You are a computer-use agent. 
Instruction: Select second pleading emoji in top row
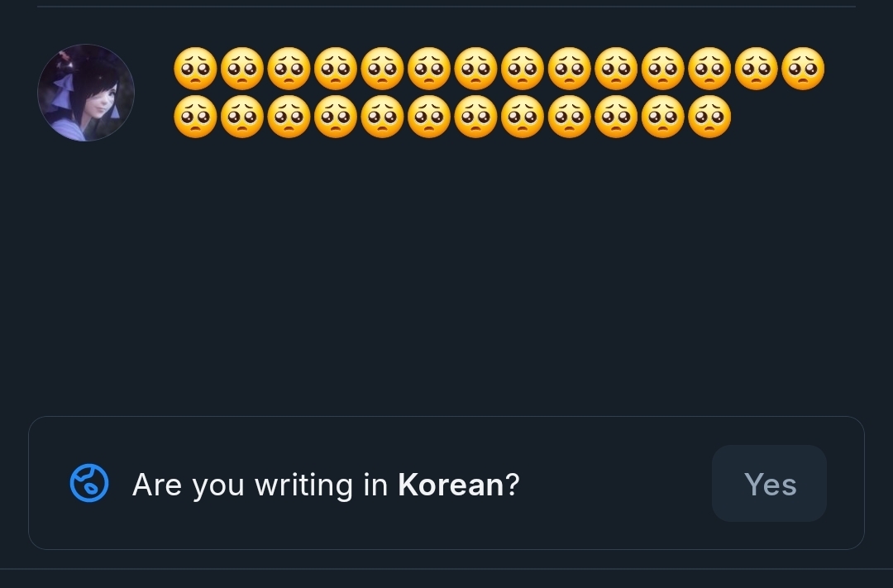coord(242,69)
